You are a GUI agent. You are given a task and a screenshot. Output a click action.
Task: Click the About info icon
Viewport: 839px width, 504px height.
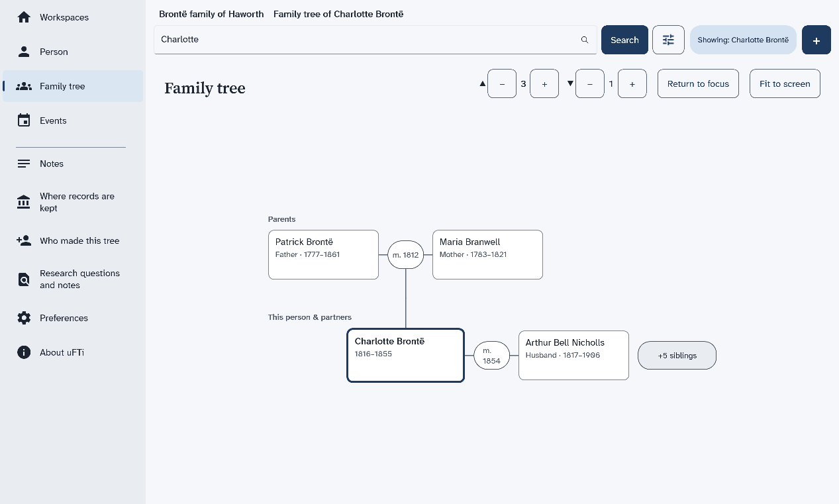(24, 352)
